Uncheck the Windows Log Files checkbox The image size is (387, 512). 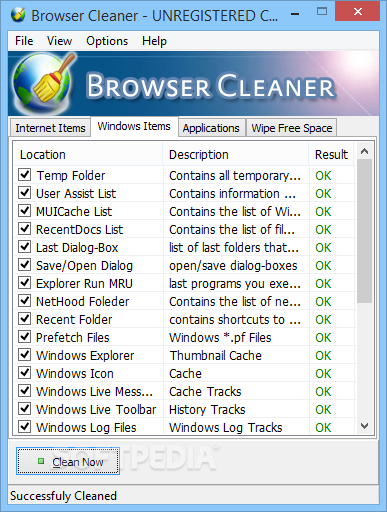25,427
